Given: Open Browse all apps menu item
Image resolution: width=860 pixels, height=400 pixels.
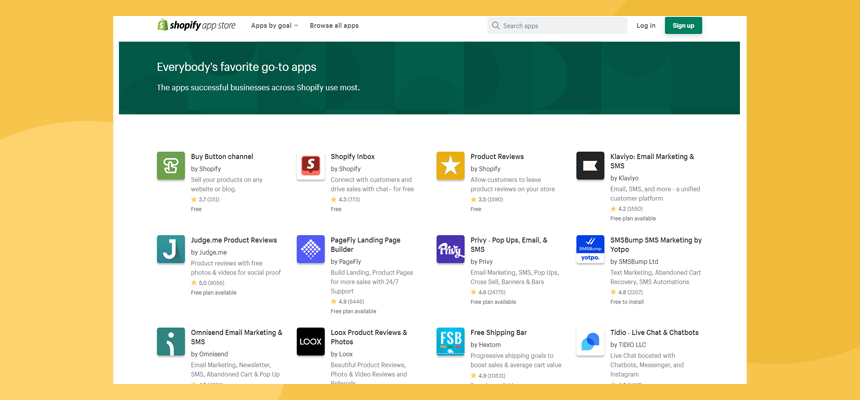Looking at the screenshot, I should [334, 25].
